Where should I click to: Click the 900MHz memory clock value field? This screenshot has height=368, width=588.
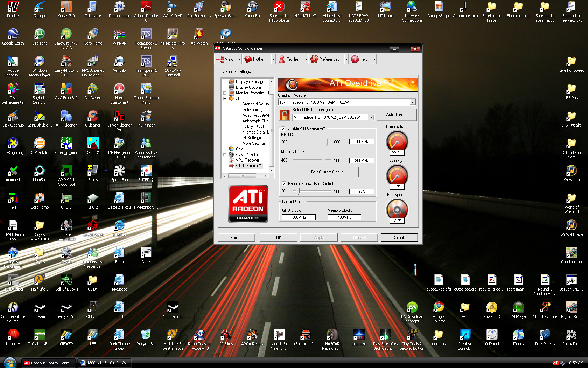click(362, 161)
